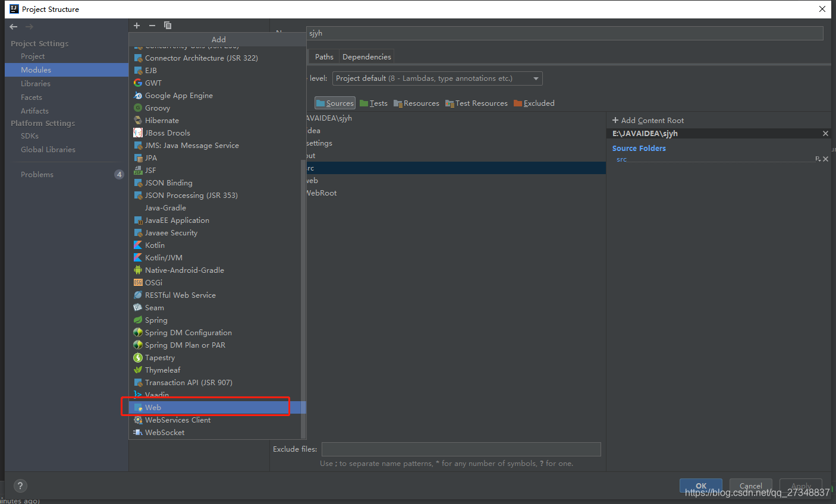Mark the folder as Test Resources
Screen dimensions: 836x504
476,103
